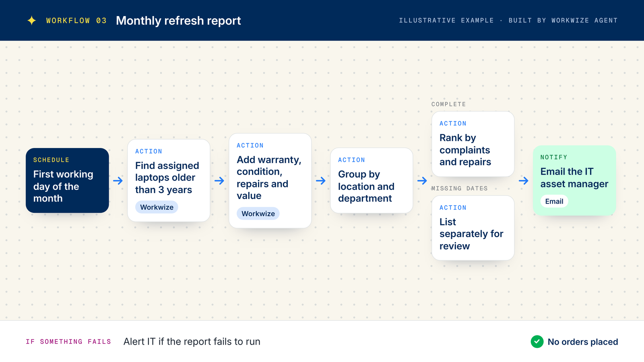
Task: Click the SCHEDULE label in the dark card
Action: point(51,160)
